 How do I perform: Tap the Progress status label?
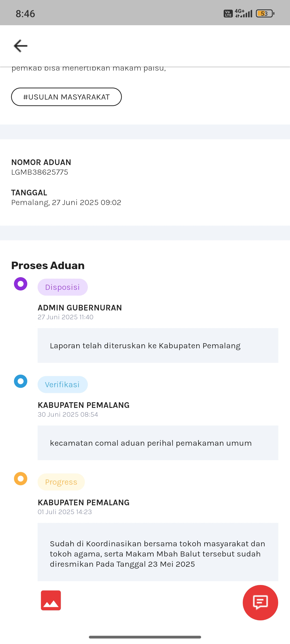(x=61, y=482)
